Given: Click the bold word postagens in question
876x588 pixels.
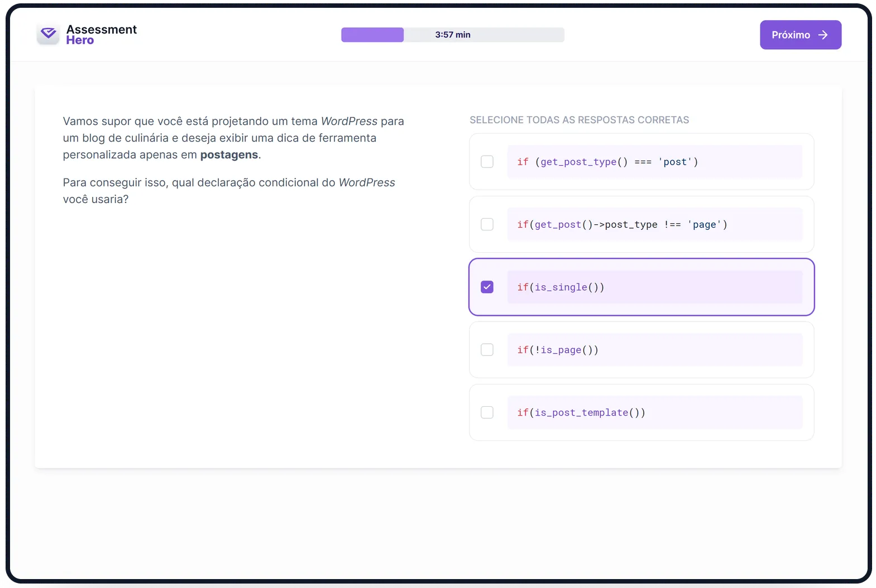Looking at the screenshot, I should coord(229,155).
